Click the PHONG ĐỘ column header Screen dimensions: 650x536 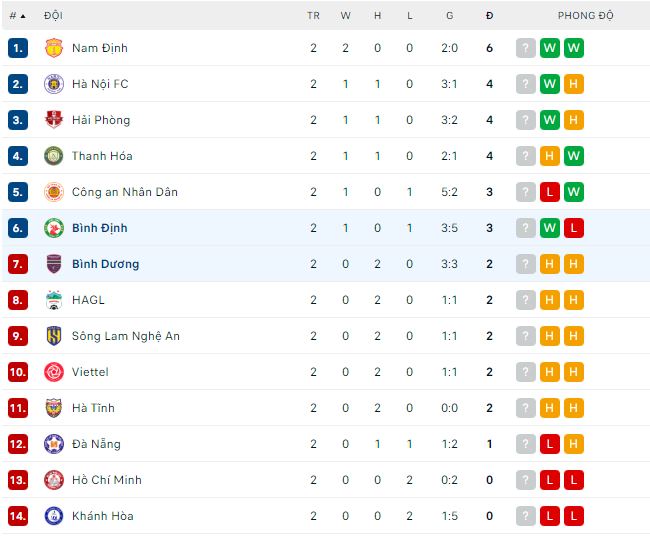pyautogui.click(x=585, y=16)
